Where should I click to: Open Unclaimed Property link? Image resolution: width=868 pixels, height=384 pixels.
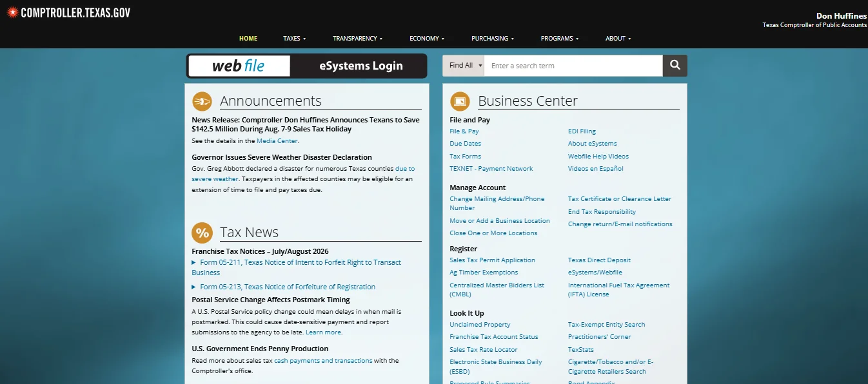point(480,325)
